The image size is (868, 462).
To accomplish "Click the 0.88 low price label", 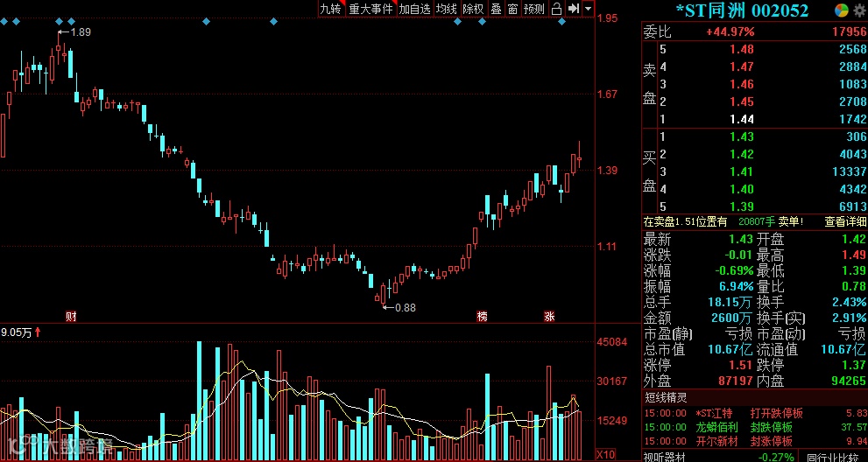I will pos(406,308).
